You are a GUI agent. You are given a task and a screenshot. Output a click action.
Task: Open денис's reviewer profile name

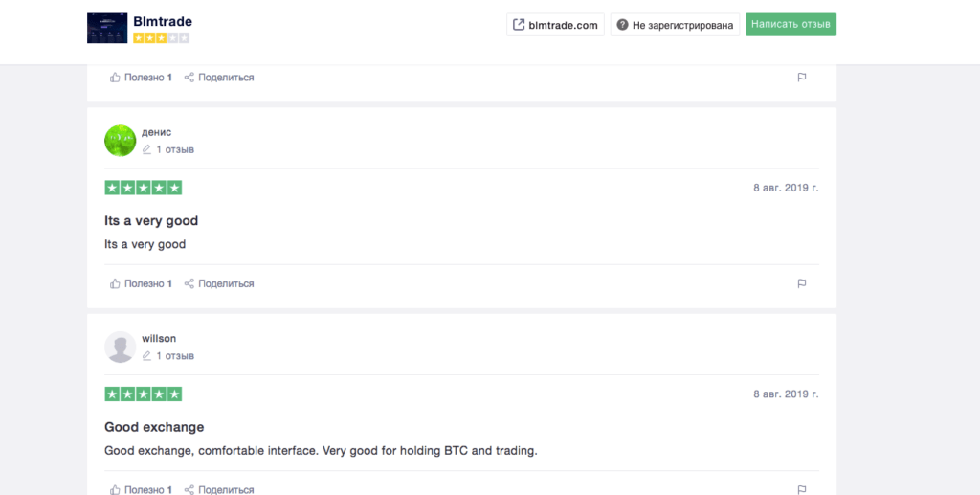157,132
